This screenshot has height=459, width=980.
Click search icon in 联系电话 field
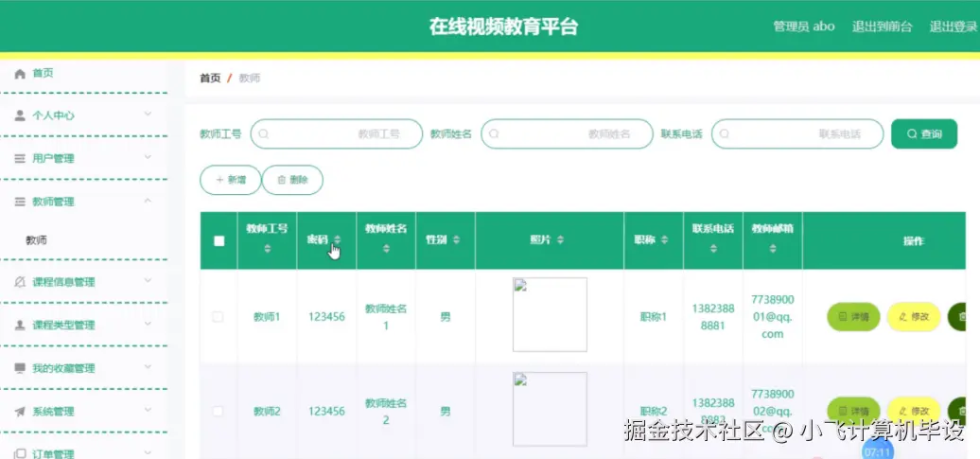(x=725, y=133)
